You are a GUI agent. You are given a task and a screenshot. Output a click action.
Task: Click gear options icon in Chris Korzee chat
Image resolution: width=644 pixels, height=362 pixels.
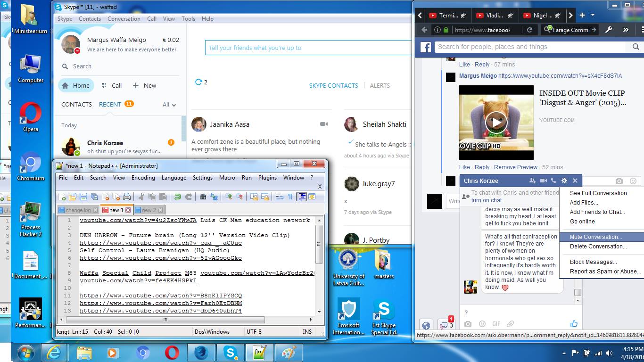[564, 181]
